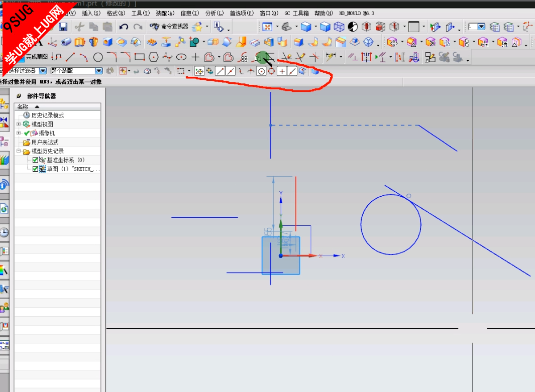This screenshot has height=392, width=535.
Task: Select the Chamfer sketch tool
Action: pos(126,57)
